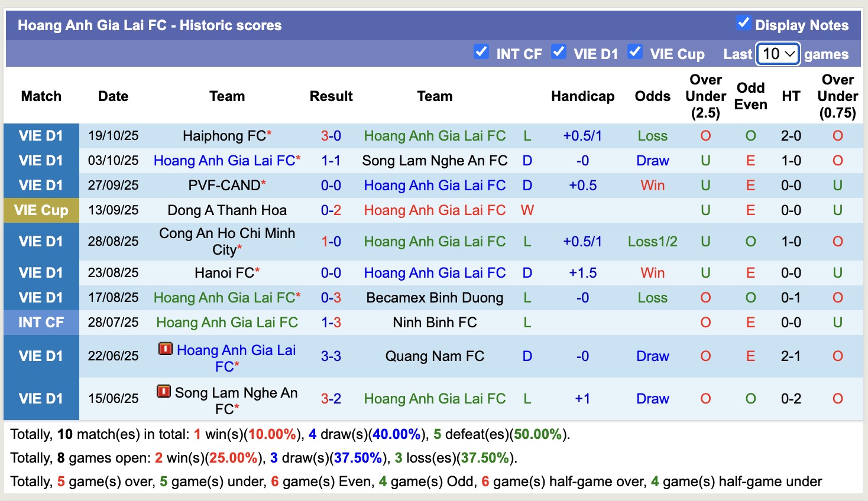Select the gold VIE Cup badge in the Match column
The image size is (868, 501).
click(41, 210)
